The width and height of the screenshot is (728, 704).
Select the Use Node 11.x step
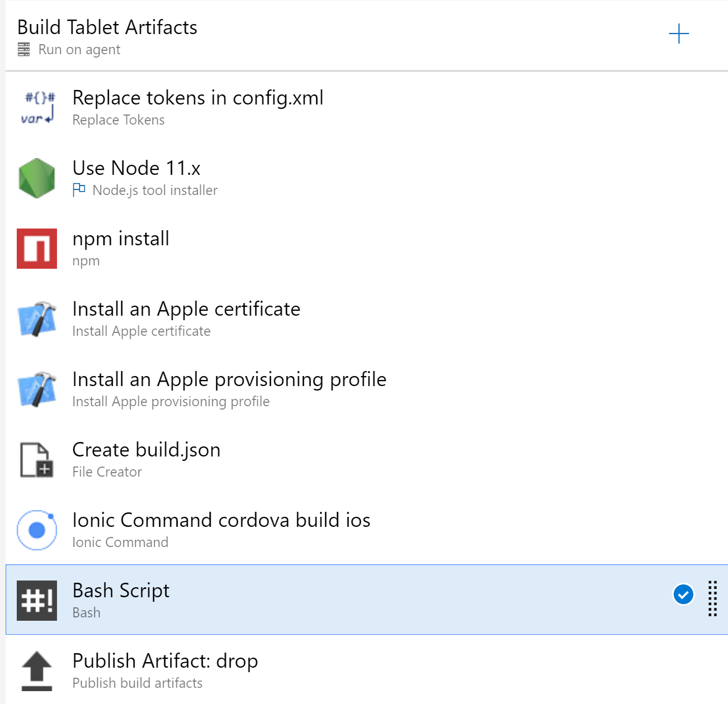point(137,168)
